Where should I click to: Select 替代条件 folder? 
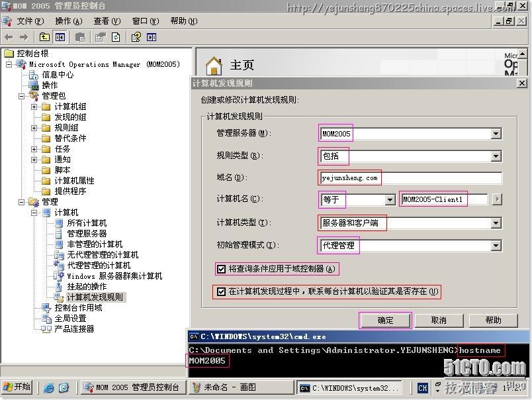point(71,138)
